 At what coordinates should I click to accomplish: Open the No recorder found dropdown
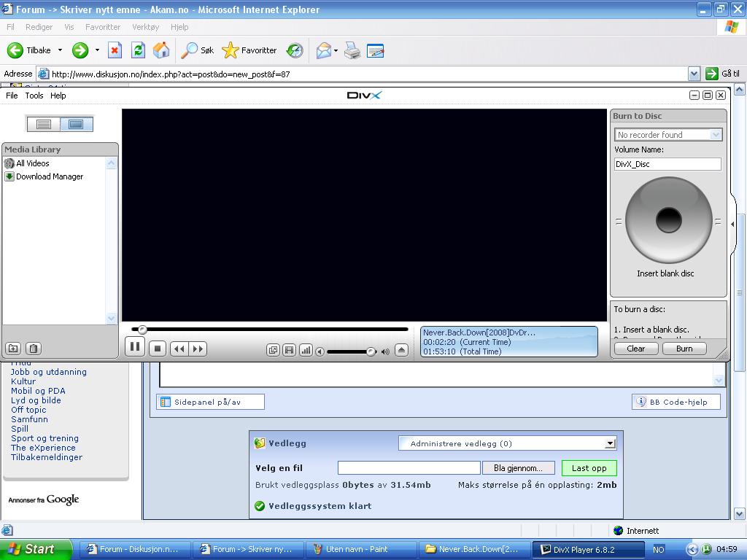(x=668, y=135)
